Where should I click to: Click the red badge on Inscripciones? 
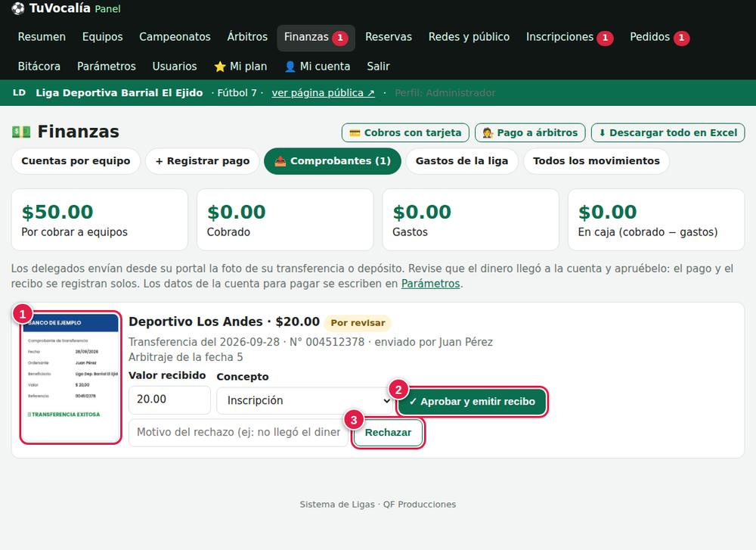[x=605, y=38]
